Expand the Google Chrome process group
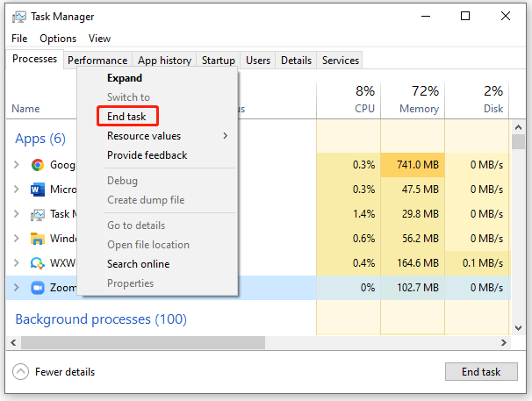 pos(17,165)
